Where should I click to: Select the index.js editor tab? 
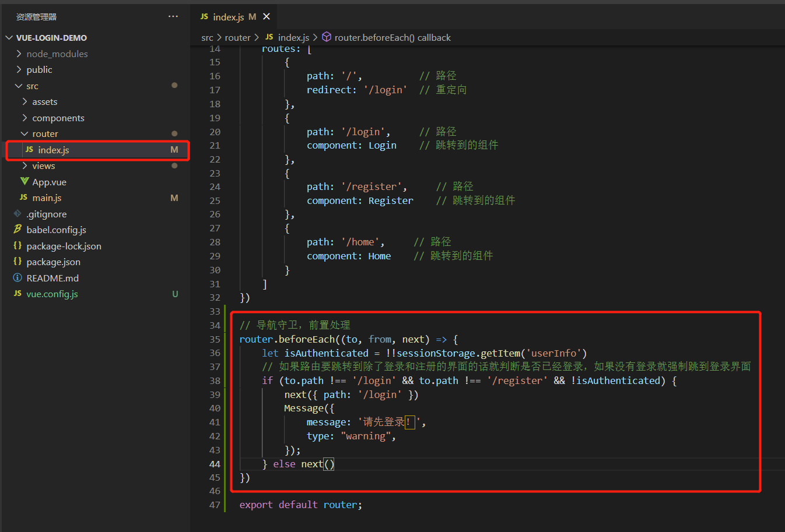pyautogui.click(x=234, y=16)
